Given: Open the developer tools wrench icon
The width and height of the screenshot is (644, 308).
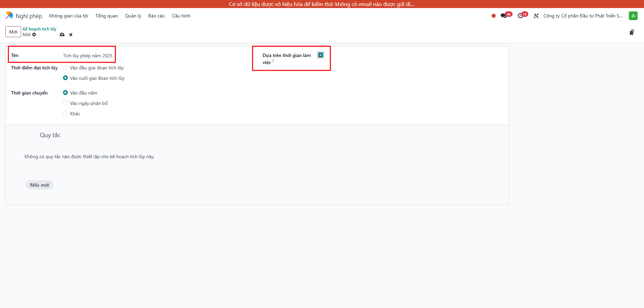Looking at the screenshot, I should coord(536,16).
